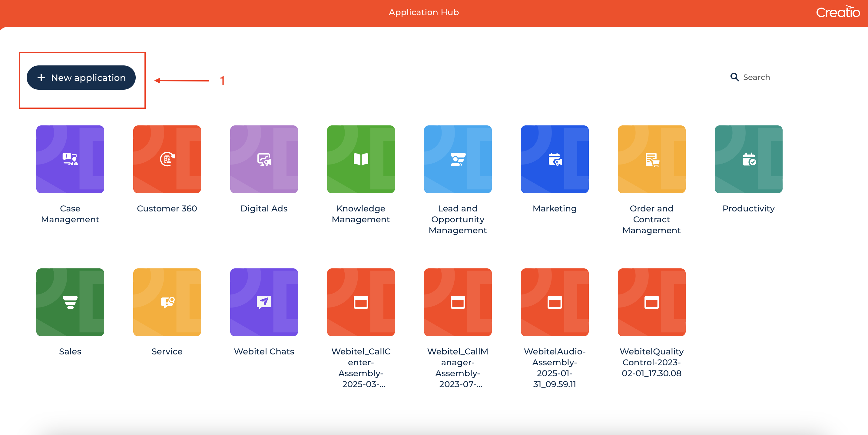
Task: Open the teal Productivity app tile
Action: click(x=748, y=159)
